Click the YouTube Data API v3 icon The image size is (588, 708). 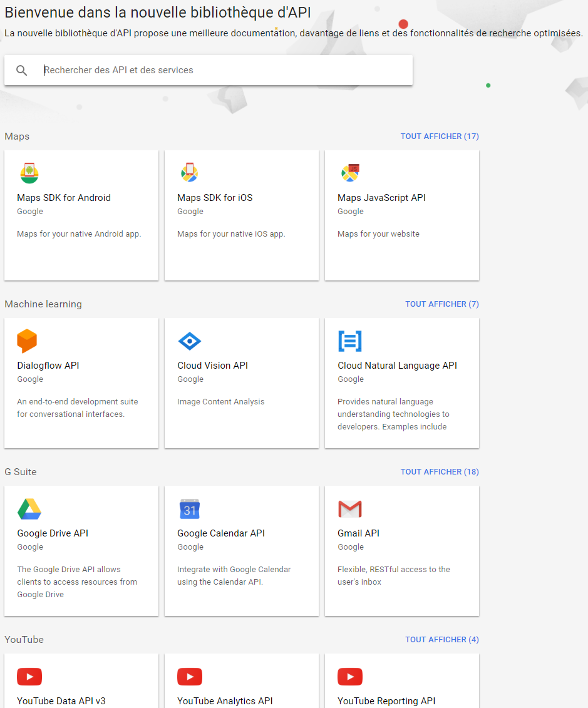[x=29, y=677]
